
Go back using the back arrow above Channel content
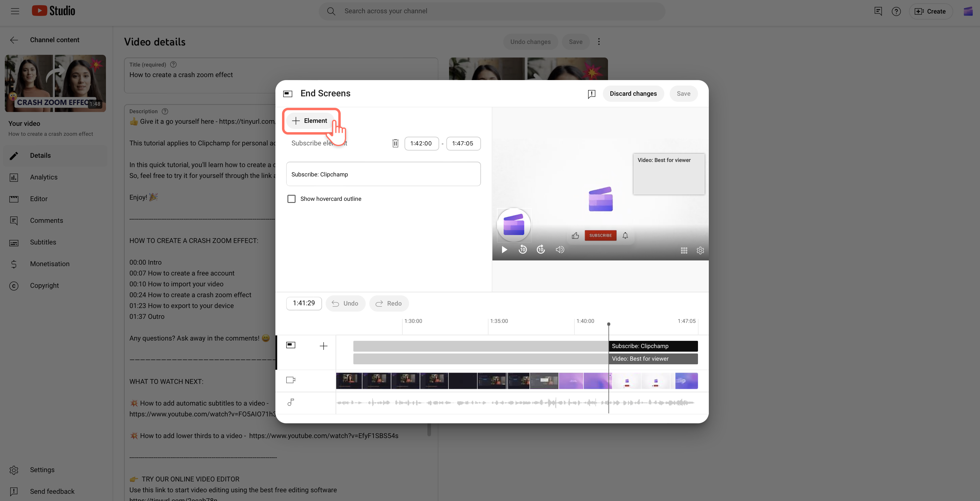pyautogui.click(x=14, y=40)
